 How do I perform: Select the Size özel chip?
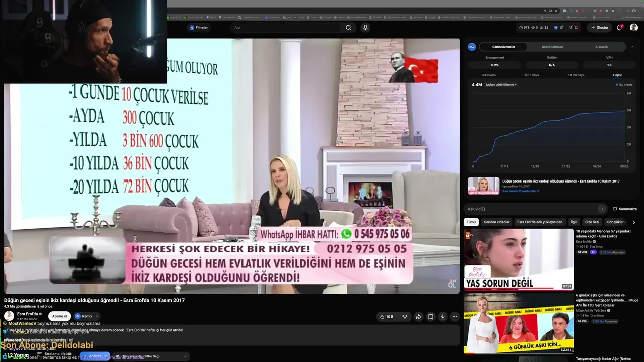click(592, 222)
